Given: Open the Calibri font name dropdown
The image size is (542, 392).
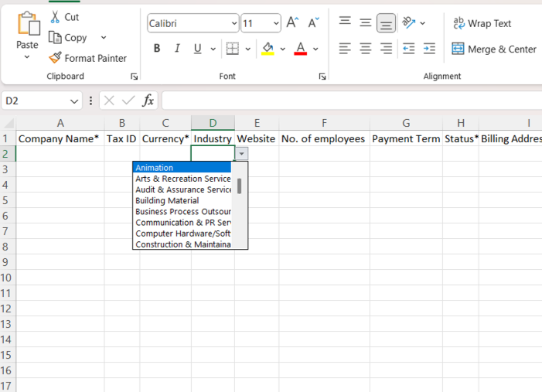Looking at the screenshot, I should click(x=234, y=23).
